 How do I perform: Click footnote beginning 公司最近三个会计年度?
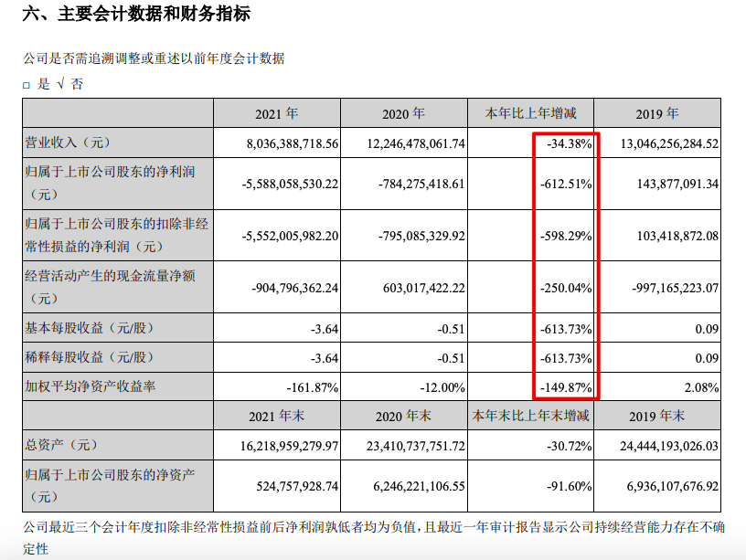click(x=374, y=538)
